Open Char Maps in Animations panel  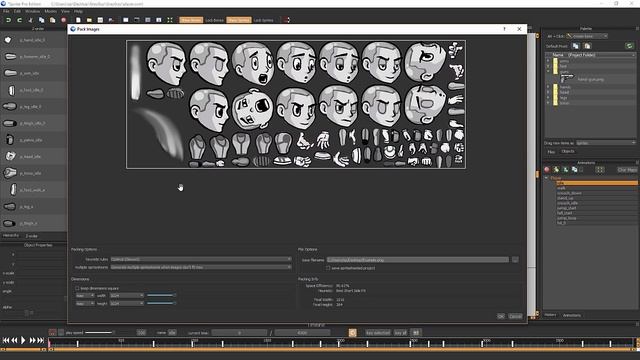627,170
